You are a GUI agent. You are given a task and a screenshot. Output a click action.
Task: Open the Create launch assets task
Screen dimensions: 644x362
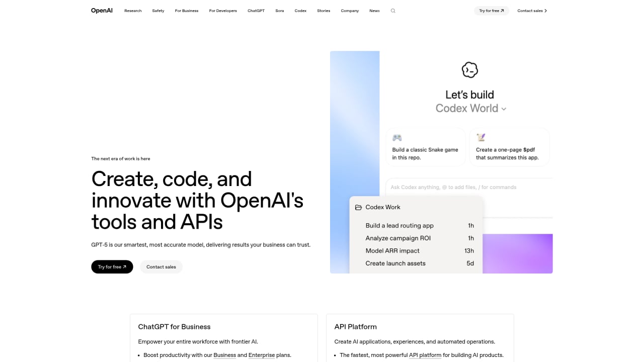point(420,263)
